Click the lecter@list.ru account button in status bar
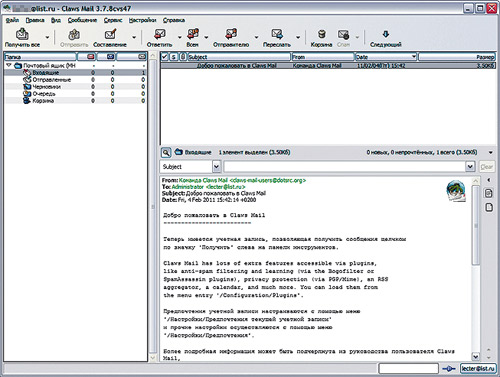 tap(478, 368)
